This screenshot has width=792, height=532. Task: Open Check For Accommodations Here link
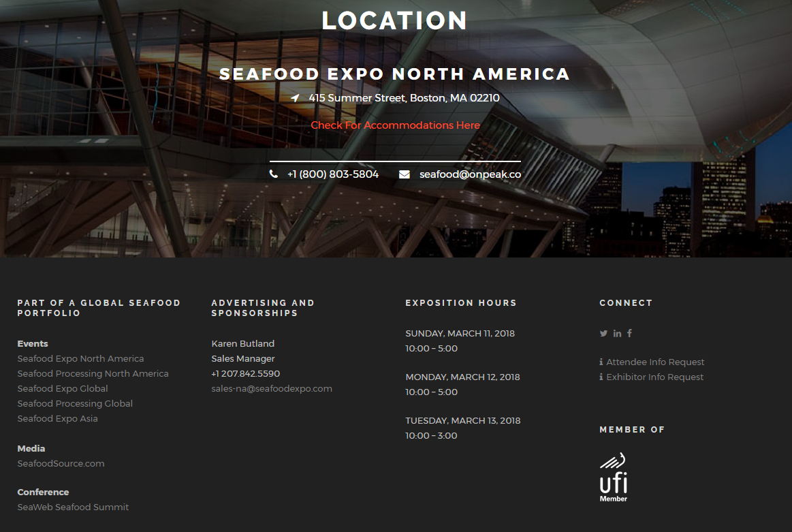click(x=396, y=125)
